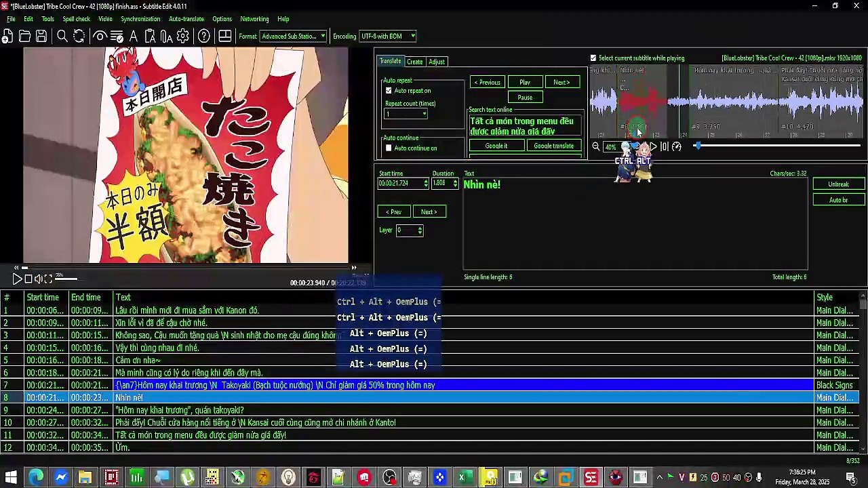Screen dimensions: 868x488
Task: Save the subtitle with the floppy disk icon
Action: (x=41, y=37)
